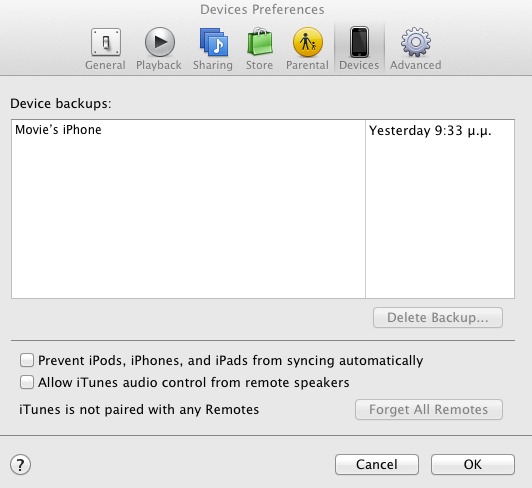Screen dimensions: 532x488
Task: Open the Playback preferences play icon
Action: click(x=160, y=42)
